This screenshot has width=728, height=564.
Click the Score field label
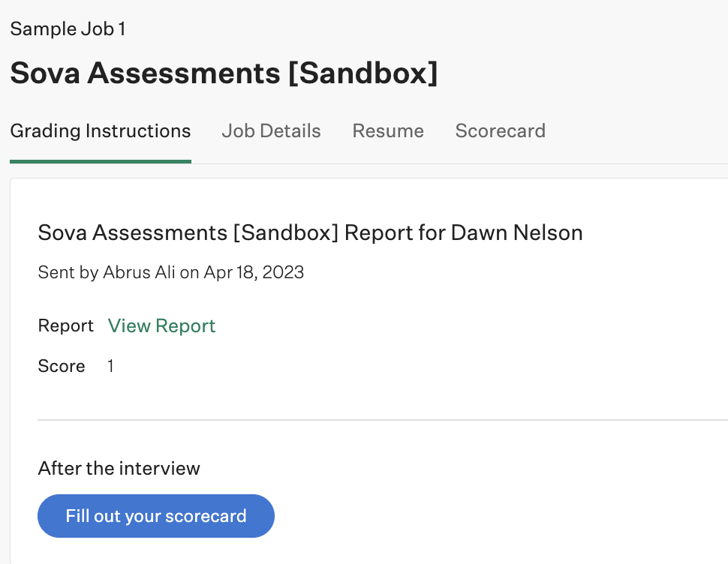(62, 366)
